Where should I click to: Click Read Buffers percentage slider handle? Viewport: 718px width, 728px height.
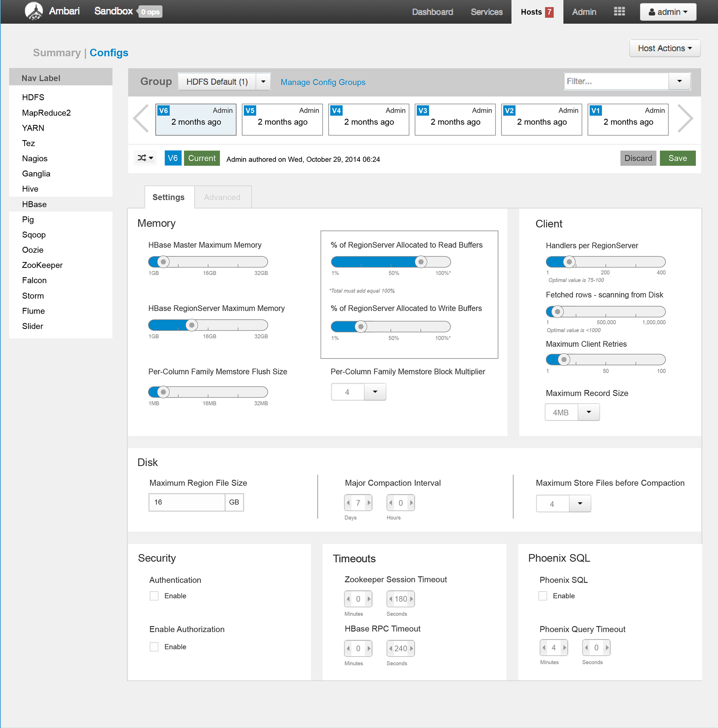[x=421, y=262]
